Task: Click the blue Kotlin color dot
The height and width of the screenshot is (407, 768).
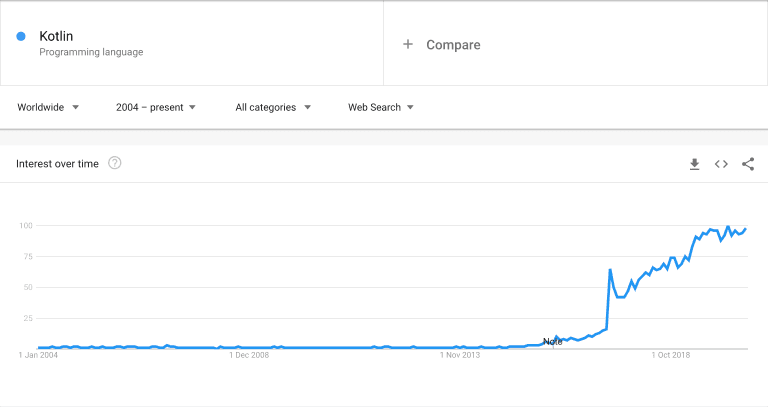Action: click(x=21, y=37)
